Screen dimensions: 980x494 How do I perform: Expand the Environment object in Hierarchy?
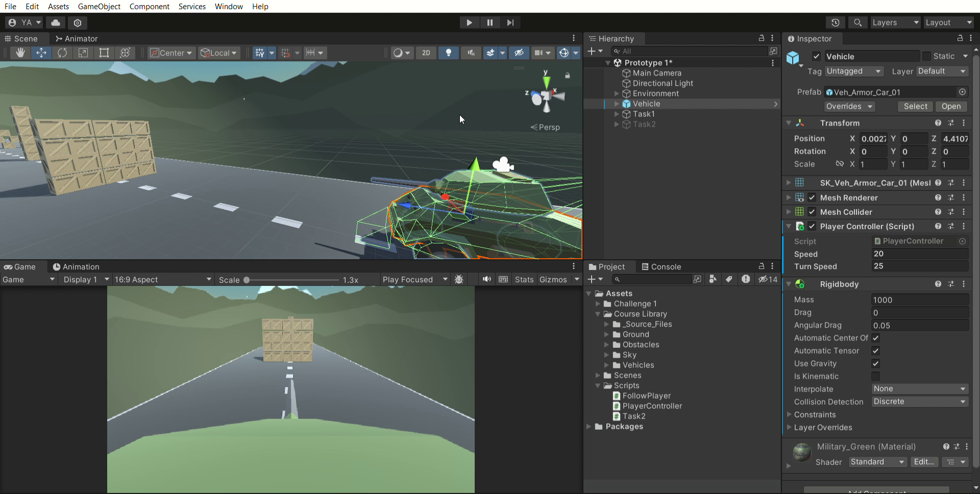617,93
